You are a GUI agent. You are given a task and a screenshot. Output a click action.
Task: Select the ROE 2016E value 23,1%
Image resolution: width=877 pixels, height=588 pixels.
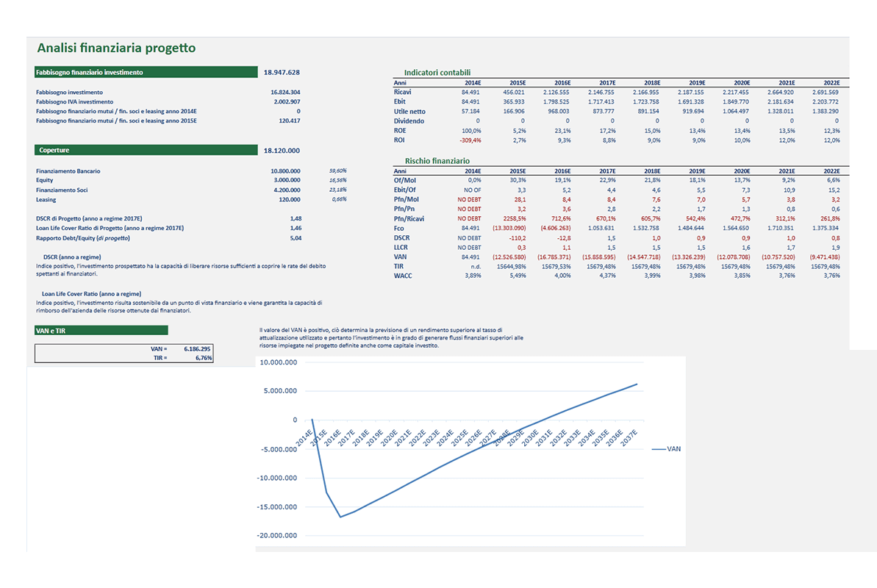[562, 131]
